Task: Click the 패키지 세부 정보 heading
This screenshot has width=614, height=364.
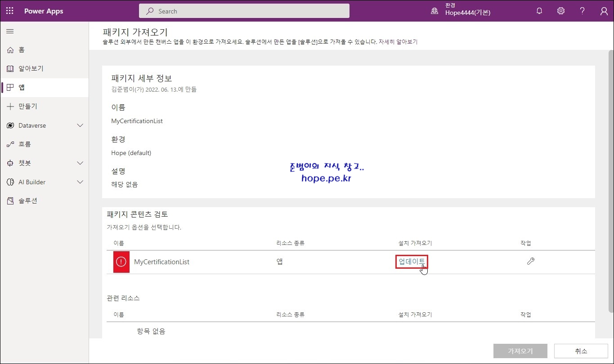Action: tap(142, 78)
